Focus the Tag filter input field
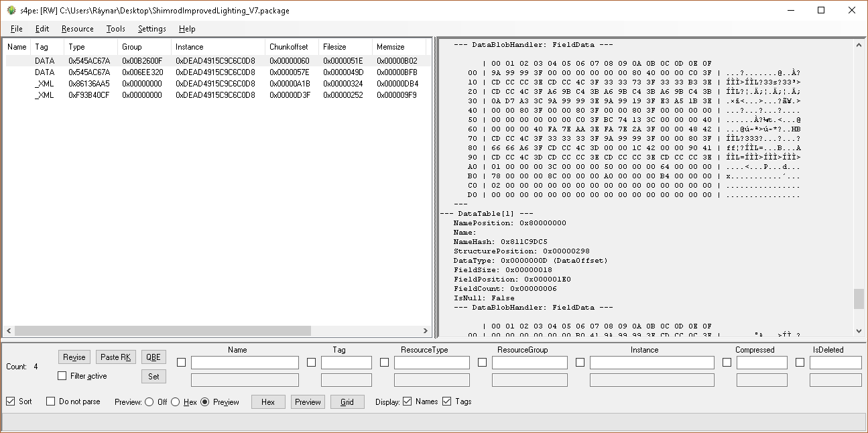This screenshot has width=868, height=433. tap(347, 363)
